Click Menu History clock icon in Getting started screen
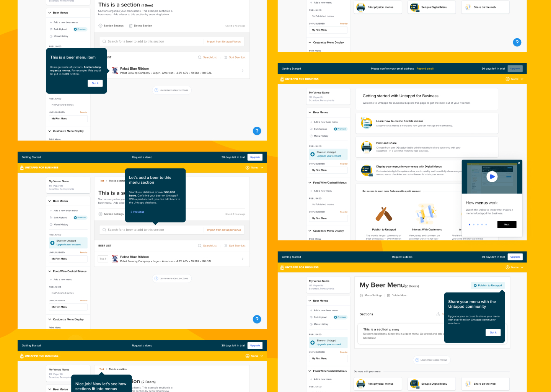Viewport: 551px width, 392px height. click(x=311, y=136)
